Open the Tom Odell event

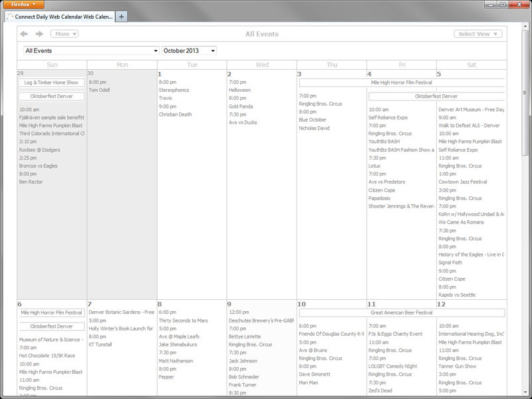pos(99,90)
